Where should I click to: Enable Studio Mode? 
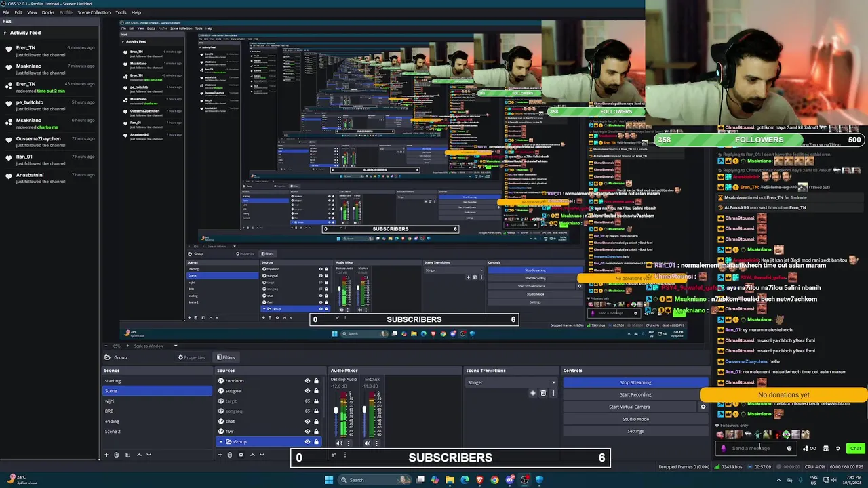[x=635, y=419]
